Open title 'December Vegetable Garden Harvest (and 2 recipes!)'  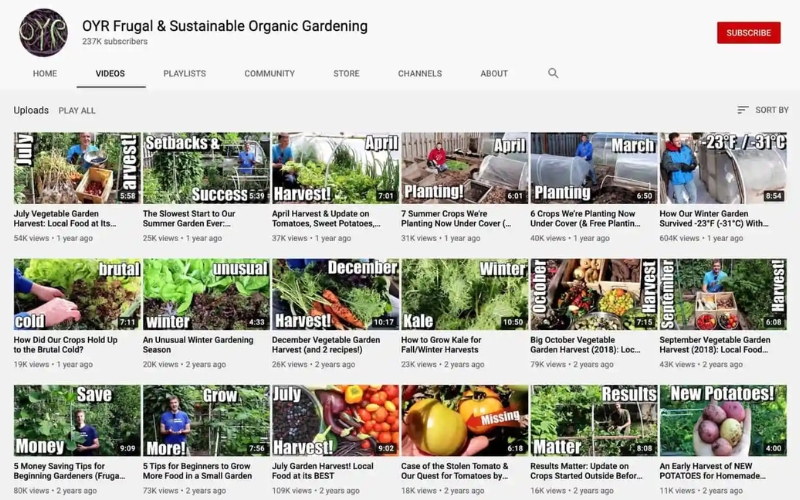[326, 344]
